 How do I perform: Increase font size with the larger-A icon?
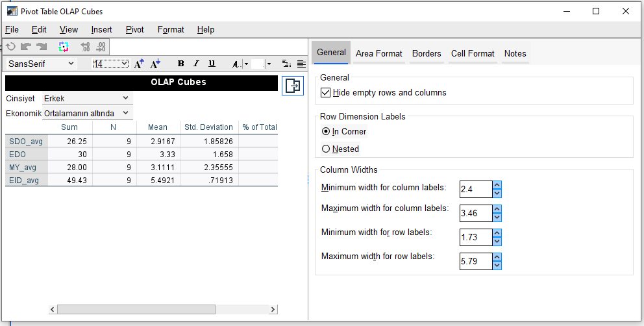[139, 64]
